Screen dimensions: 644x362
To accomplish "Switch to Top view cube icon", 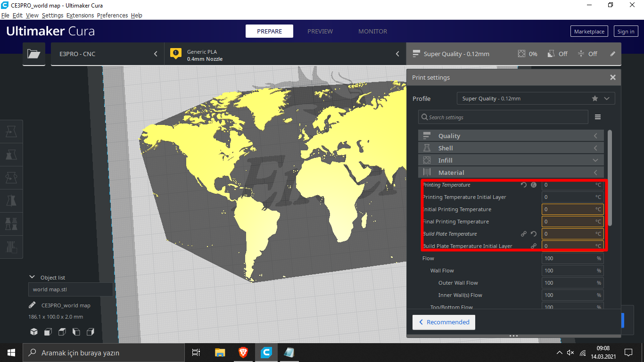I will pos(62,332).
